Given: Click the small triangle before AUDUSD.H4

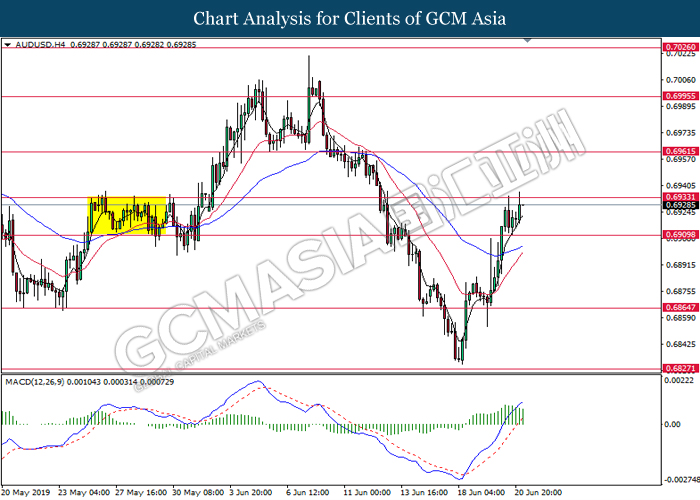Looking at the screenshot, I should pyautogui.click(x=7, y=45).
